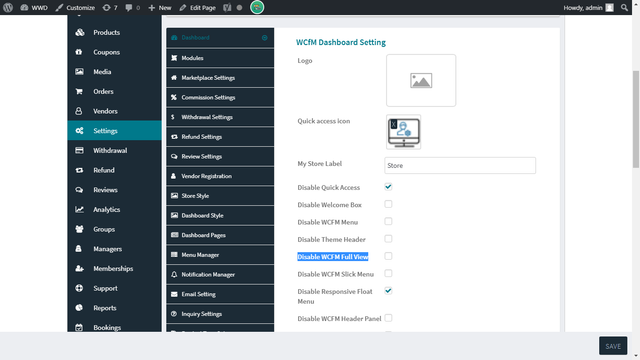The image size is (640, 360).
Task: Open Refund Settings tab
Action: (220, 137)
